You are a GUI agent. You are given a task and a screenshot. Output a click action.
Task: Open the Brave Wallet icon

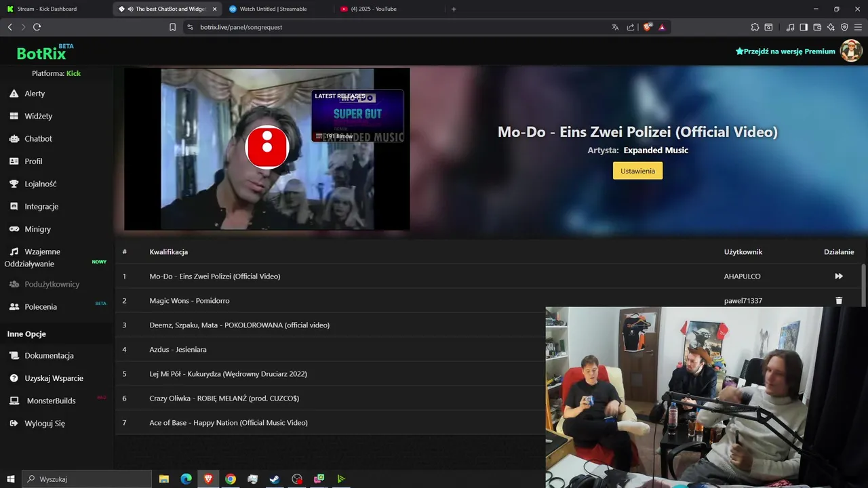coord(817,27)
